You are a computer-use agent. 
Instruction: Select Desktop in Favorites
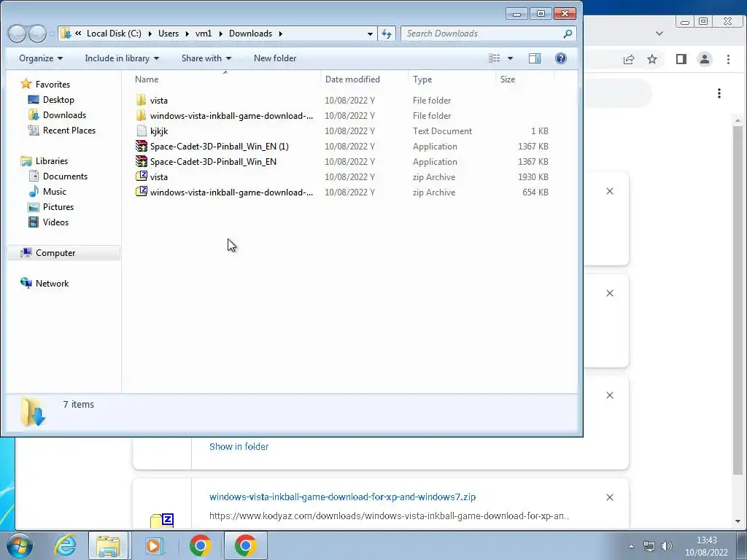pos(58,99)
